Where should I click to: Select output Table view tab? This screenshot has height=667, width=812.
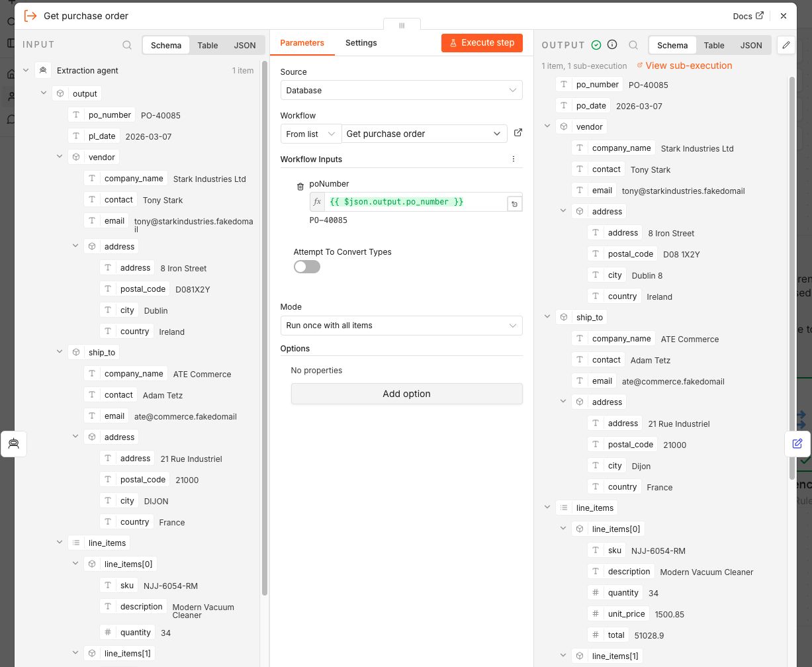(713, 45)
